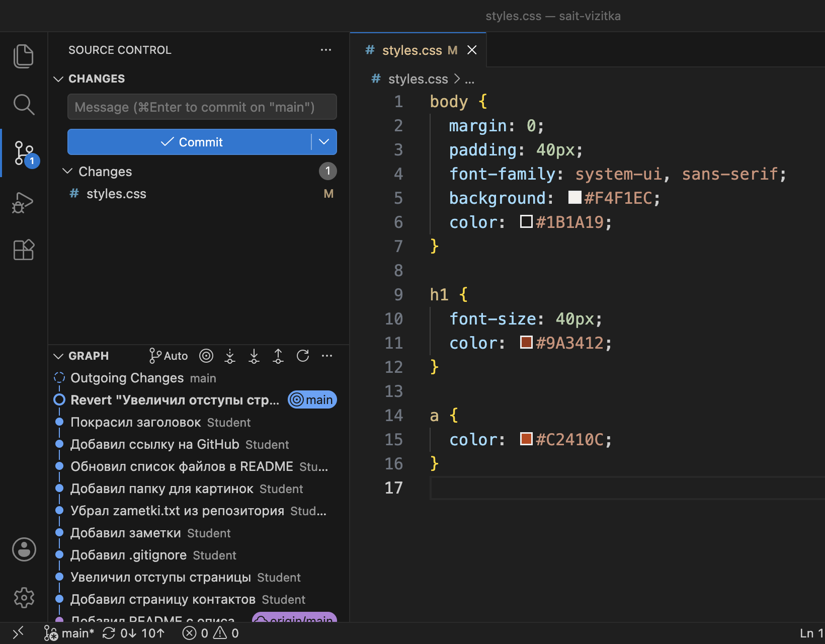Open Source Control more actions menu
The height and width of the screenshot is (644, 825).
click(326, 50)
